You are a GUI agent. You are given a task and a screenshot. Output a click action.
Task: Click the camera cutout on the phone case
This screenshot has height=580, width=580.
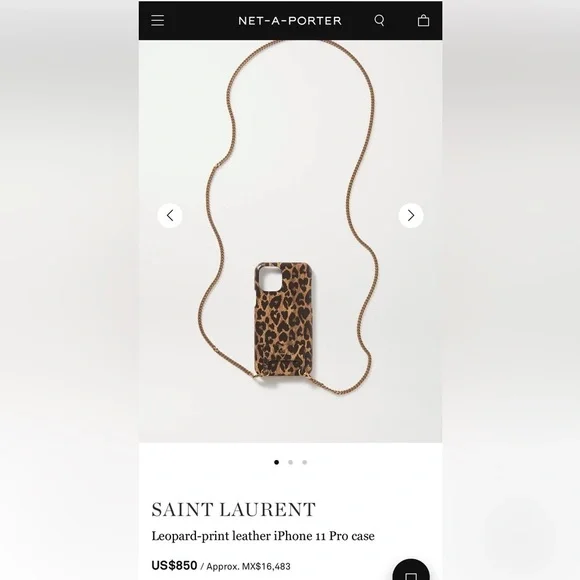click(271, 279)
